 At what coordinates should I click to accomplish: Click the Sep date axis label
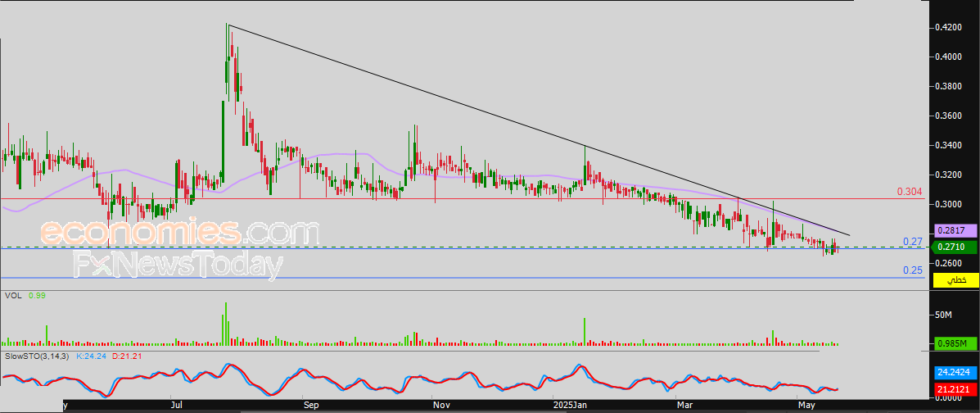[310, 406]
